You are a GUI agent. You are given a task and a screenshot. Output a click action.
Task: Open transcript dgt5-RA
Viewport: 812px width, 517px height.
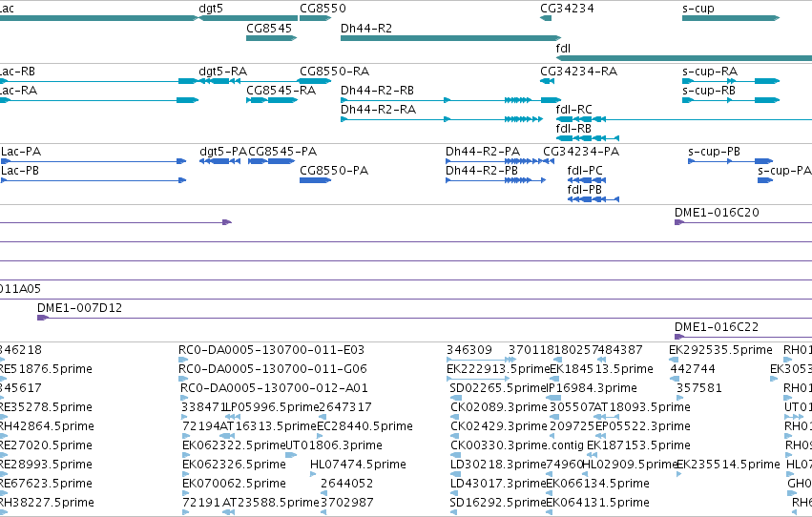[x=222, y=72]
